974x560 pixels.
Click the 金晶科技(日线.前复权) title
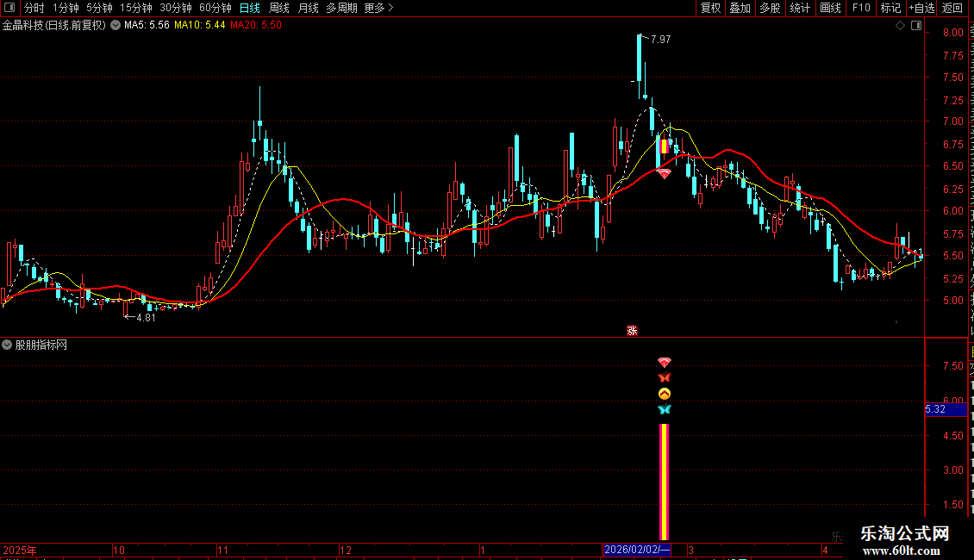pos(54,26)
